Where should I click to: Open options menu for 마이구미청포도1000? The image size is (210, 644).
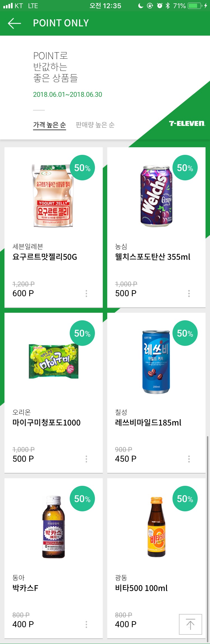click(86, 459)
